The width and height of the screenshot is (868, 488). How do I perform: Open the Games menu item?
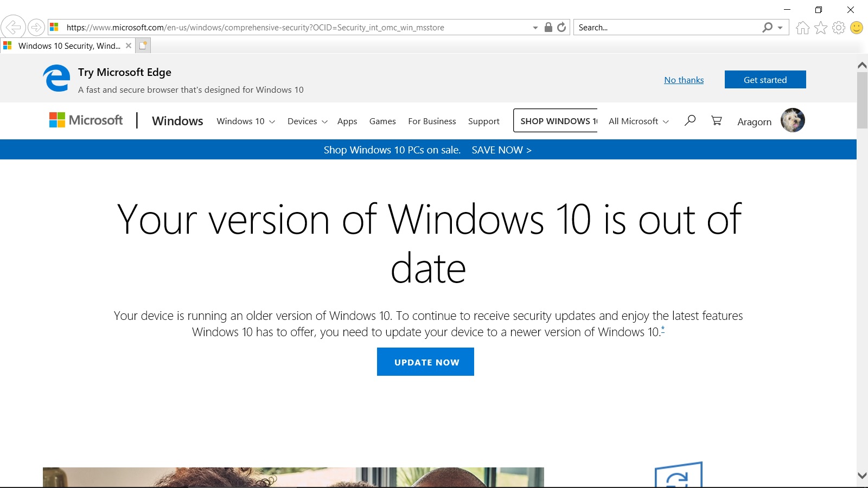[x=382, y=121]
